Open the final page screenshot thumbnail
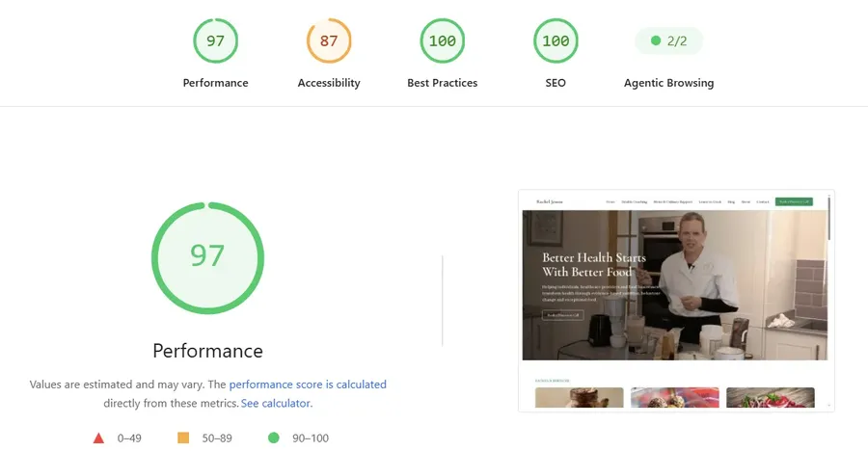The width and height of the screenshot is (868, 451). 676,301
